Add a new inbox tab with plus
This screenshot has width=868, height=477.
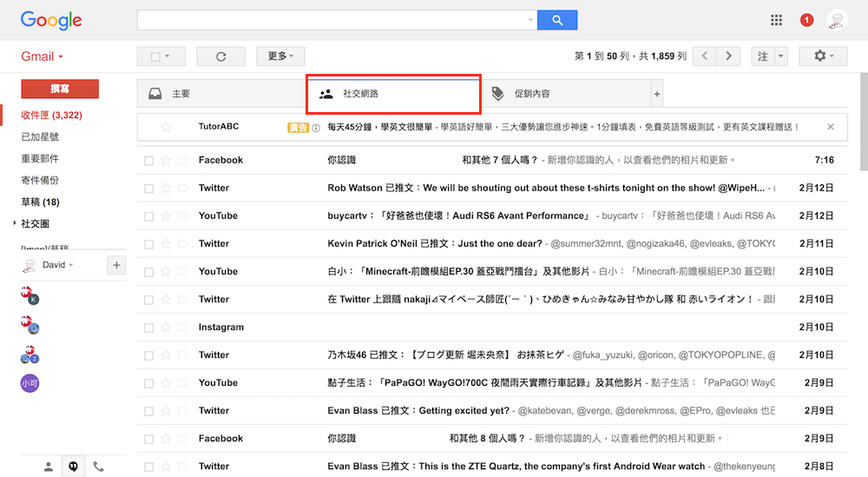pyautogui.click(x=657, y=94)
